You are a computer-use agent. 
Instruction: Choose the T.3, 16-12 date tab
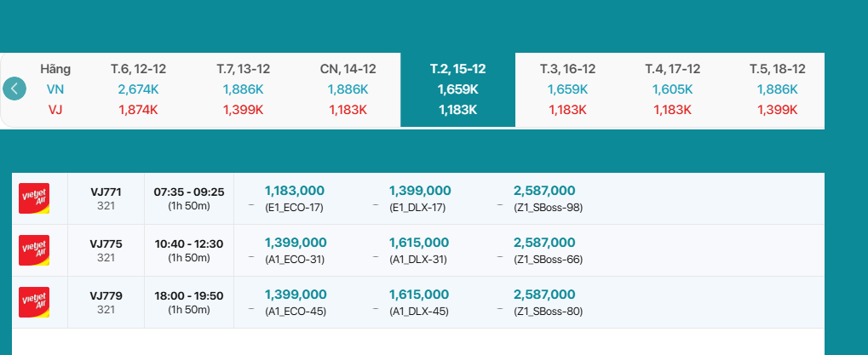coord(567,89)
